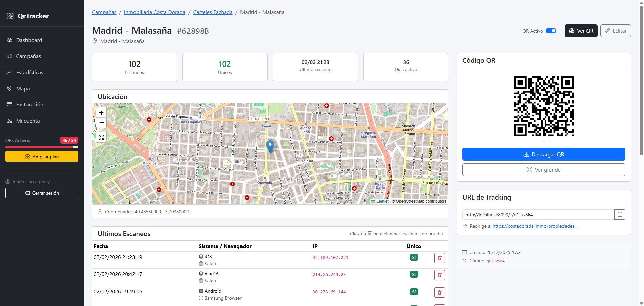Zoom out on the location map
Viewport: 644px width, 306px height.
coord(101,123)
